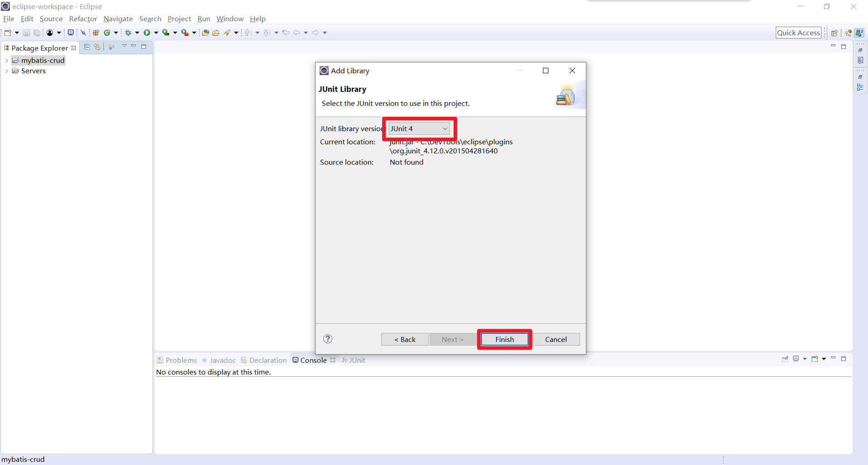
Task: Switch to the Problems tab
Action: (x=177, y=360)
